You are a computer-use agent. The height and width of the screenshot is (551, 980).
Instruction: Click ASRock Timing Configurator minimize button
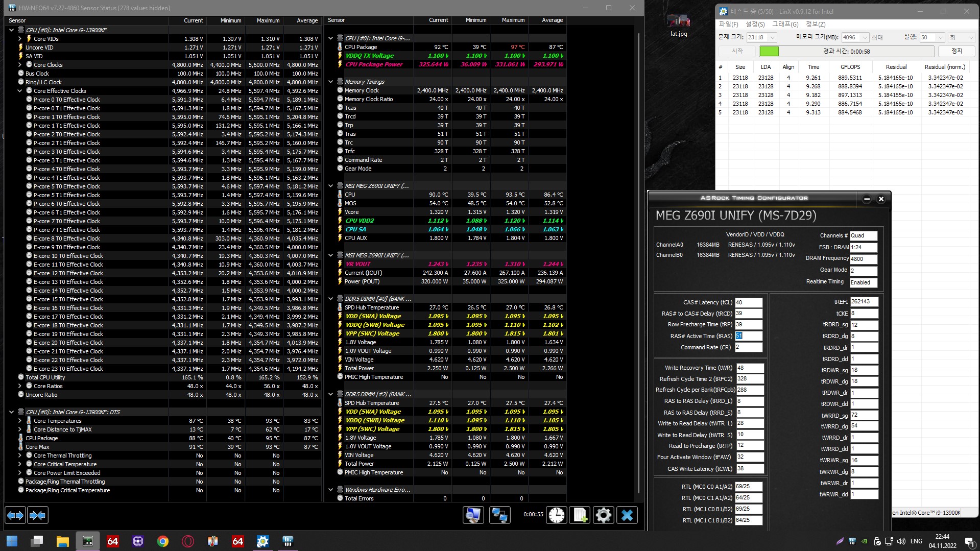[867, 199]
